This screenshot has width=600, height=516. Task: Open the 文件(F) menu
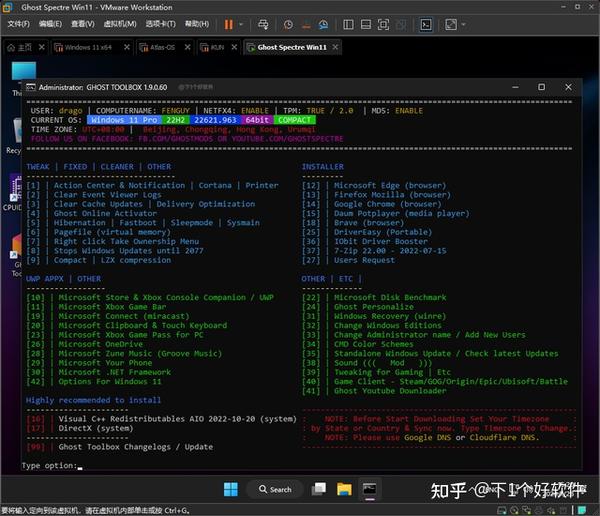pyautogui.click(x=18, y=24)
